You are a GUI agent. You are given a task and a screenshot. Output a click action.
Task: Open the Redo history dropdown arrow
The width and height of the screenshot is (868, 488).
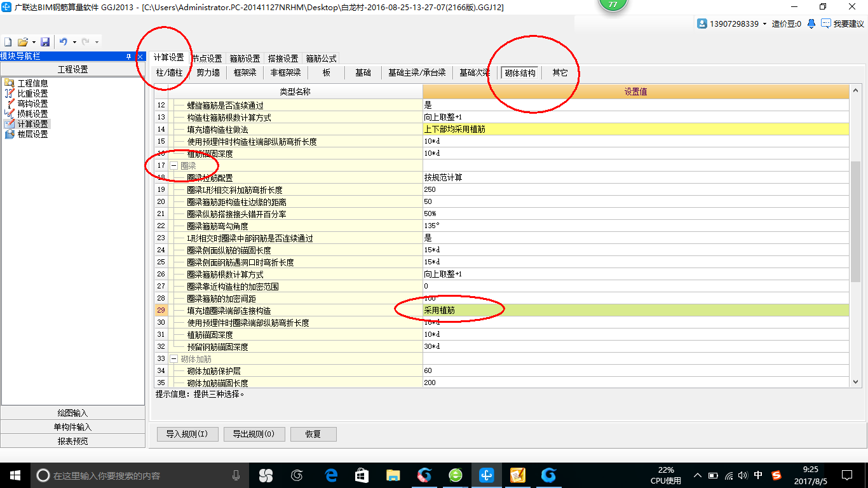(x=97, y=42)
